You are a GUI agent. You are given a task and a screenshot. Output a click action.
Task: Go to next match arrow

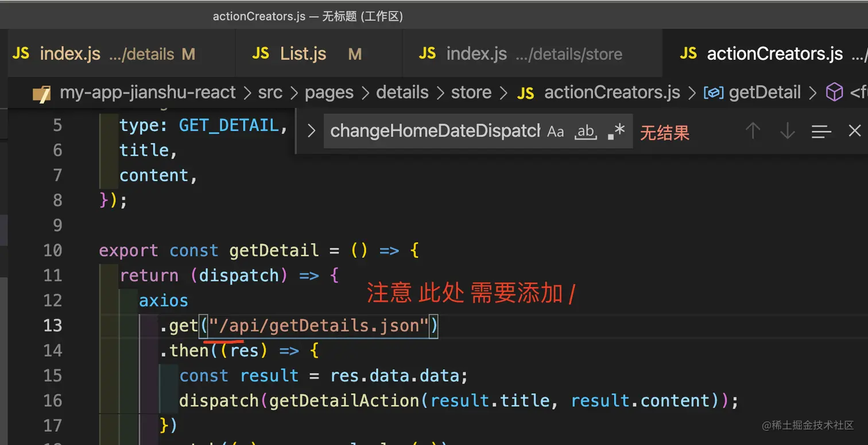point(788,131)
